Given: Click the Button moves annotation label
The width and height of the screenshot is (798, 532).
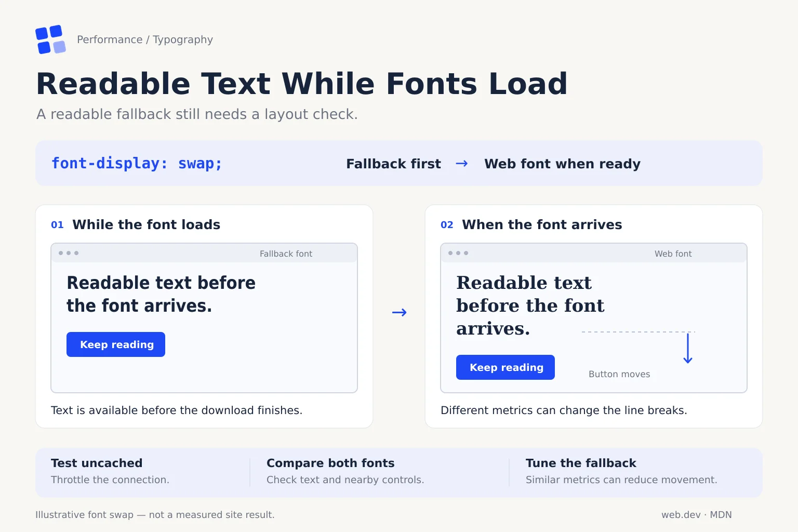Looking at the screenshot, I should [619, 374].
